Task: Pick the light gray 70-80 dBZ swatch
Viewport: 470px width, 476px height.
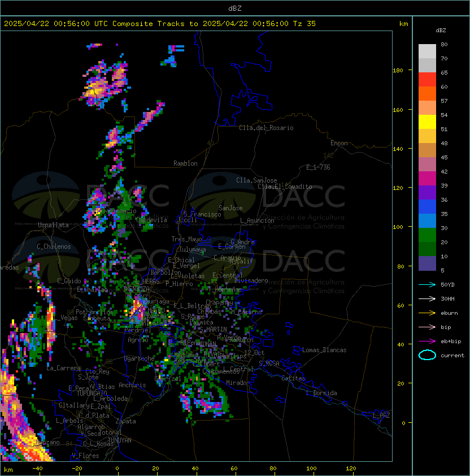Action: point(427,51)
